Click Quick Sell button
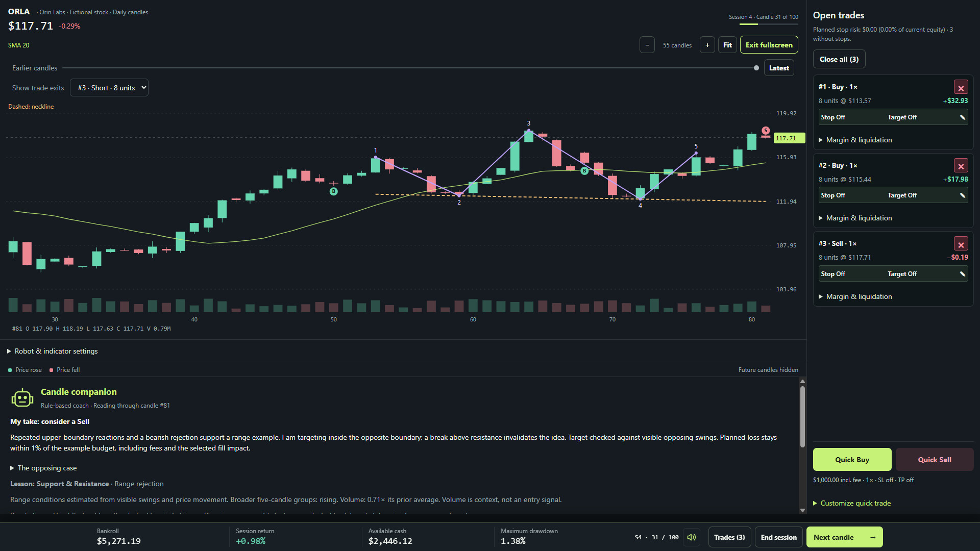 pos(935,460)
